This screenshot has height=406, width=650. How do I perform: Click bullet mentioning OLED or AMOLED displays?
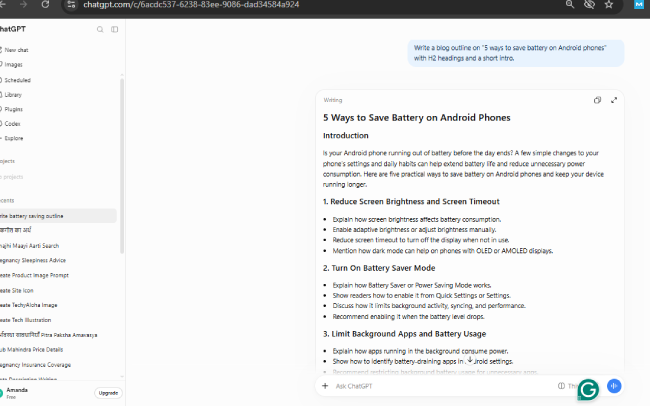pyautogui.click(x=443, y=251)
